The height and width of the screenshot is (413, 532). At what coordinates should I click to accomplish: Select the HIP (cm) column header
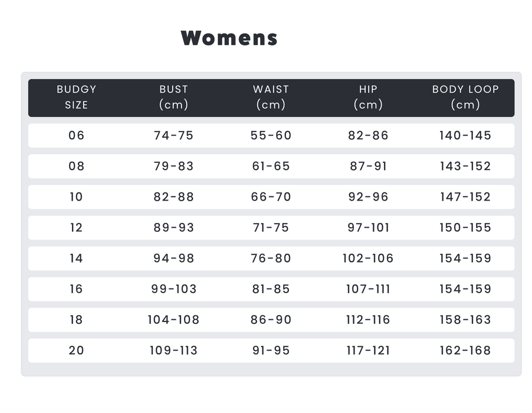point(368,97)
